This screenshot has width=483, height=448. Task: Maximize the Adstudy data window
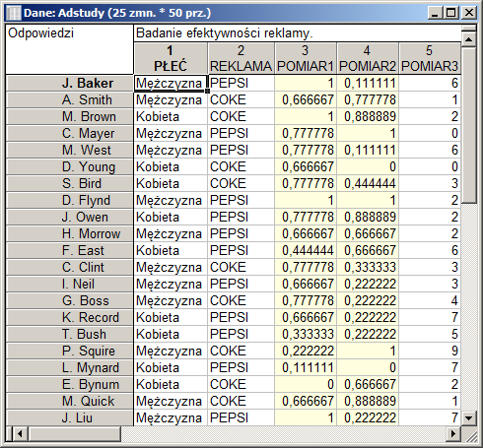[x=451, y=13]
